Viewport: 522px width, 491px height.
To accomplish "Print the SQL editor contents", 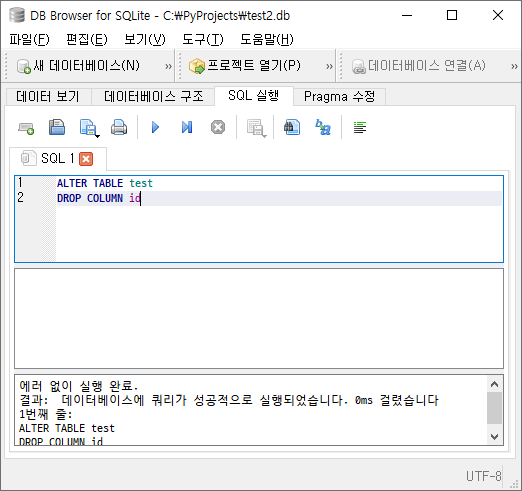I will coord(119,127).
